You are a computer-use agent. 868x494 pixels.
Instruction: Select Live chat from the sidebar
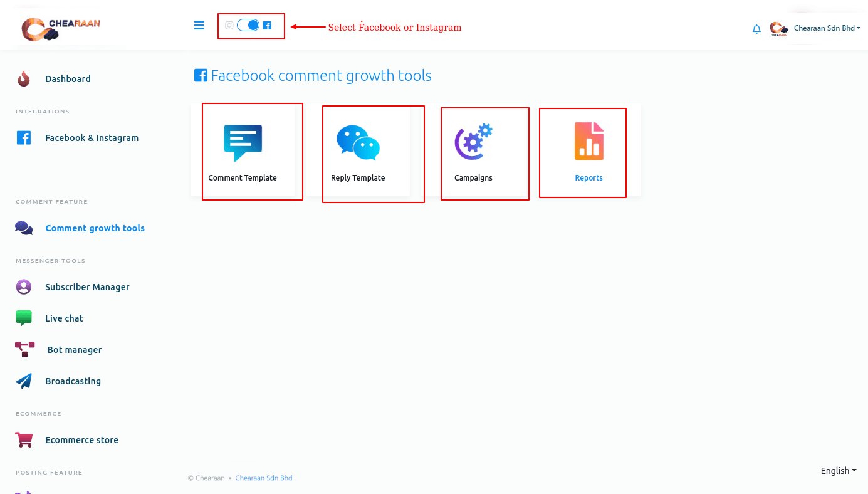click(64, 318)
